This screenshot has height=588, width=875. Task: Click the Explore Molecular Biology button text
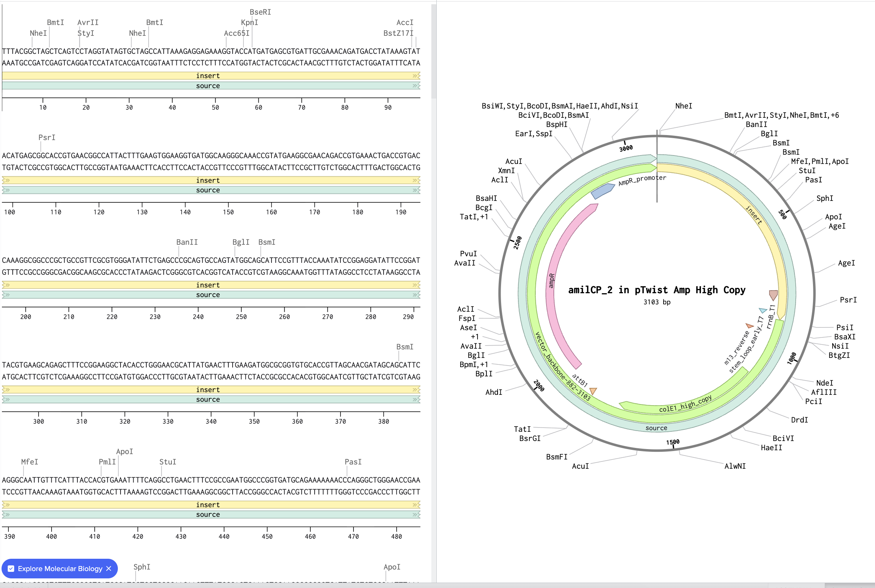click(60, 568)
